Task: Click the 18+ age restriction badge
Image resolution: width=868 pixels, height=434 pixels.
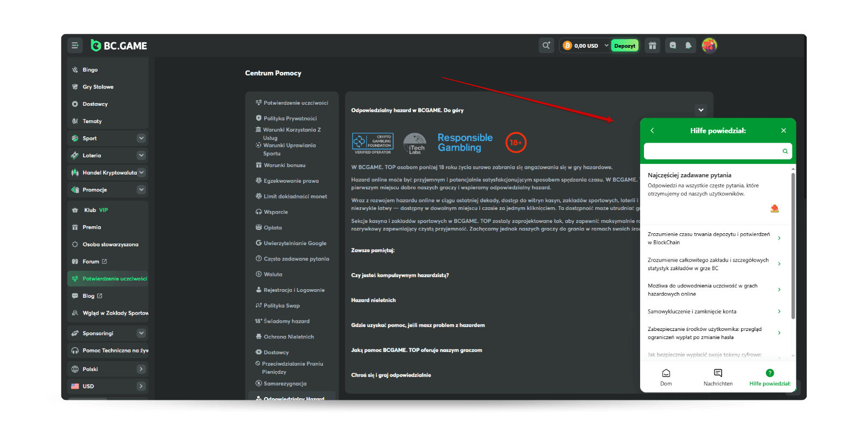Action: click(516, 143)
